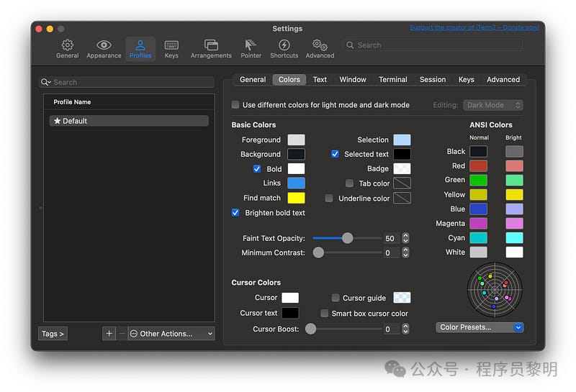
Task: Open the Normal Cyan ANSI swatch
Action: [478, 238]
